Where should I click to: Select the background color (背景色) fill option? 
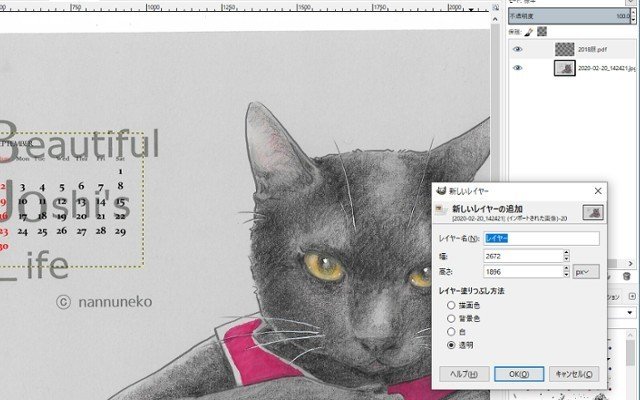tap(451, 318)
